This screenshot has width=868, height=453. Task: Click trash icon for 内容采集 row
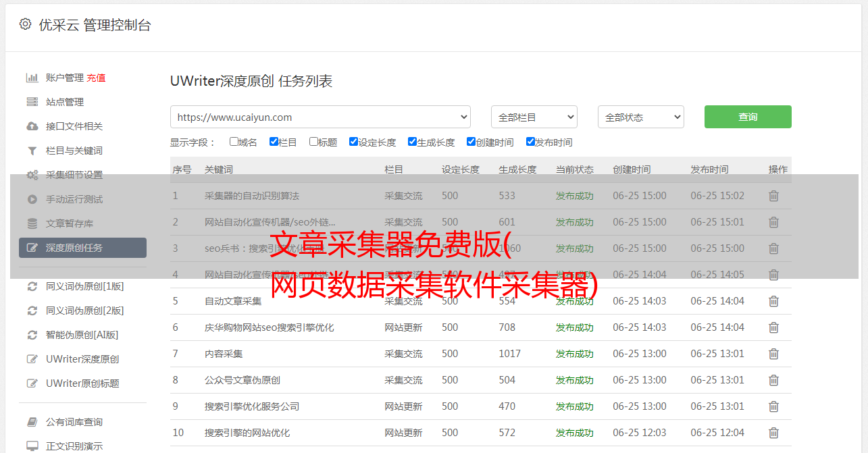pyautogui.click(x=773, y=354)
